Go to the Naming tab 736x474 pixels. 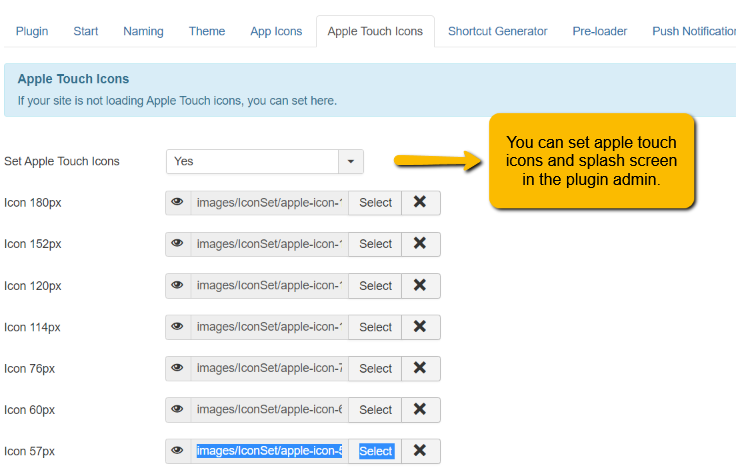(x=143, y=31)
